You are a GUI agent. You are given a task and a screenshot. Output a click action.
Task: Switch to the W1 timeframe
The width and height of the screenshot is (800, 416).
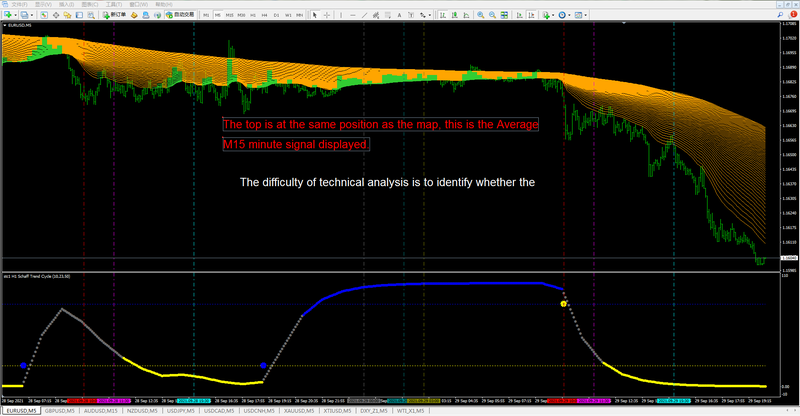288,15
